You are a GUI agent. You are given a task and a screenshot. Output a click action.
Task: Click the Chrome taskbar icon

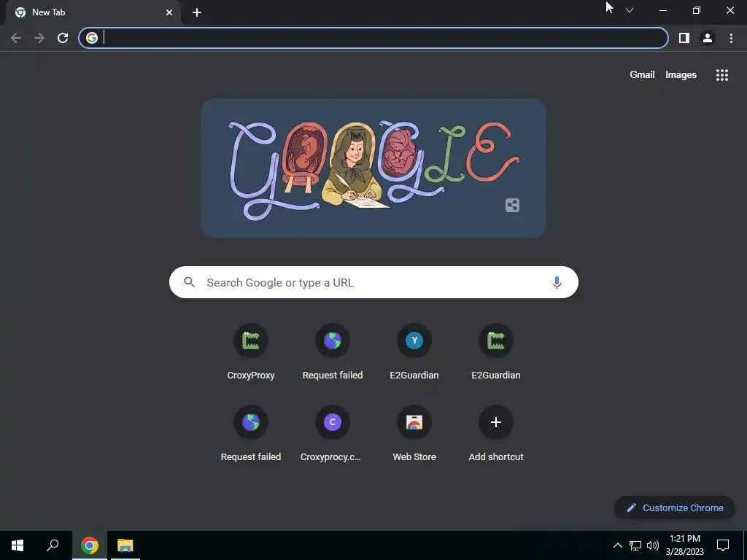coord(90,545)
